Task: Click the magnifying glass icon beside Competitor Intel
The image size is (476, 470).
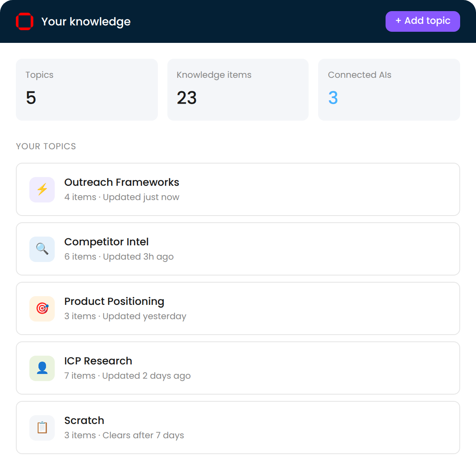Action: [x=42, y=249]
